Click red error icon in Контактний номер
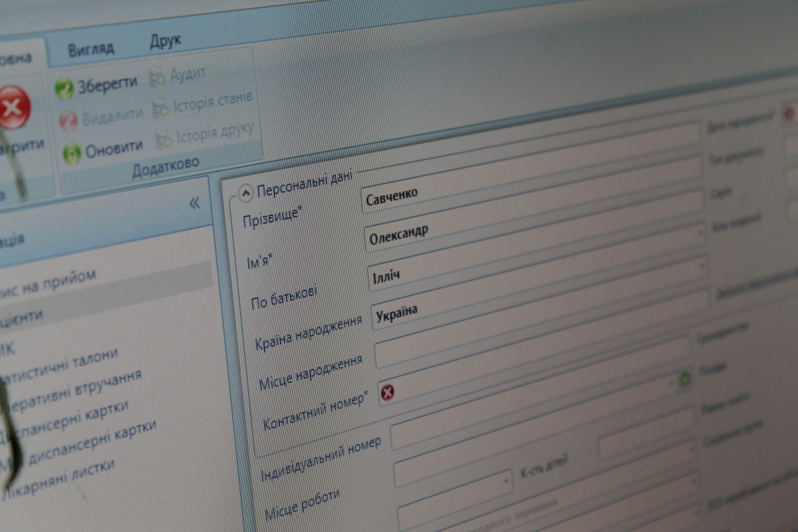 tap(387, 393)
